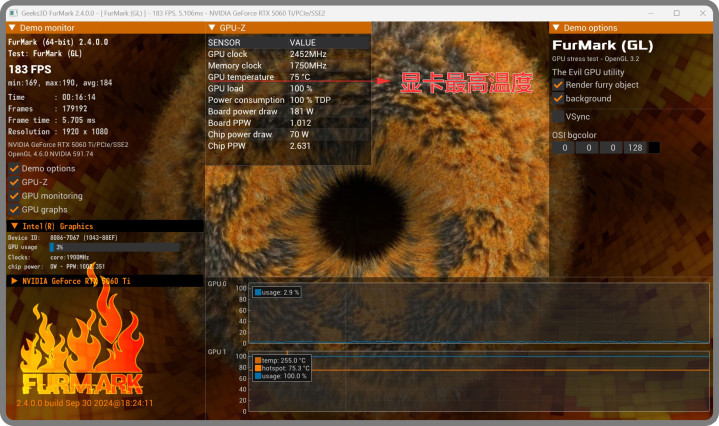The image size is (719, 426).
Task: Click the Intel GPU usage bar
Action: pos(115,247)
